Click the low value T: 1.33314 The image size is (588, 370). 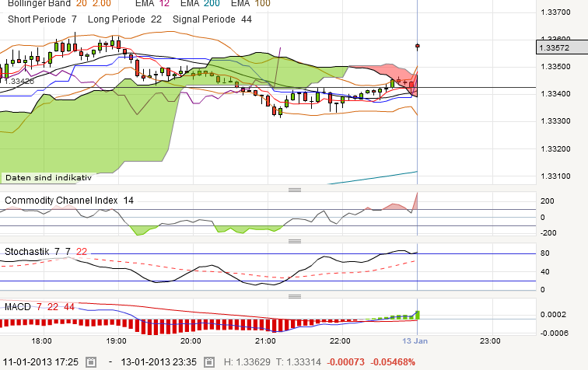299,362
